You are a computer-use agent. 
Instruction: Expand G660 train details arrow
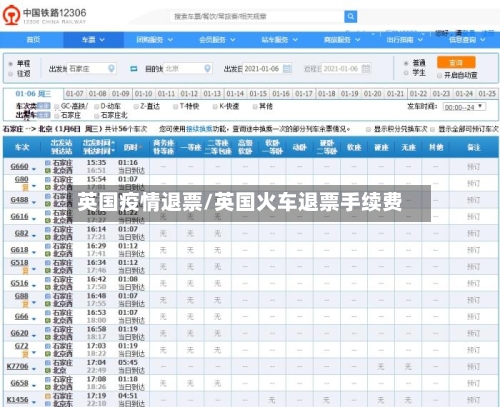pos(34,169)
